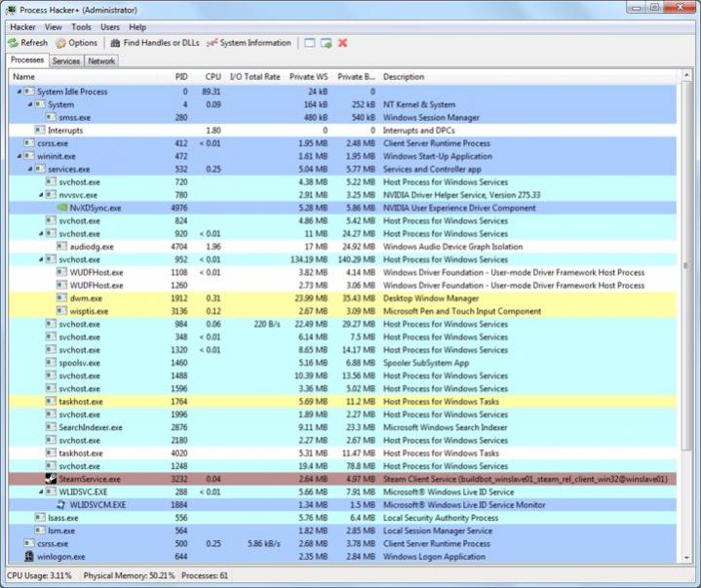The image size is (701, 588).
Task: Click the SteamService.exe process icon
Action: [x=51, y=479]
